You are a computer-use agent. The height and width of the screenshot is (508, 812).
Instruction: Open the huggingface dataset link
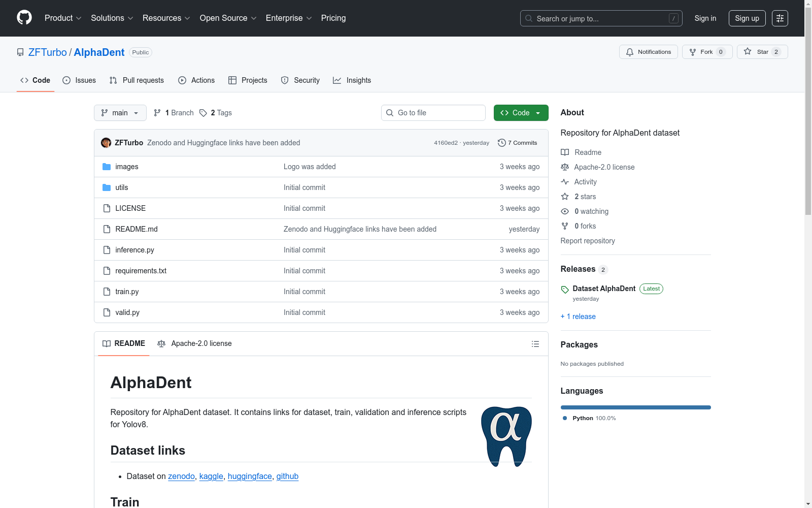tap(250, 477)
